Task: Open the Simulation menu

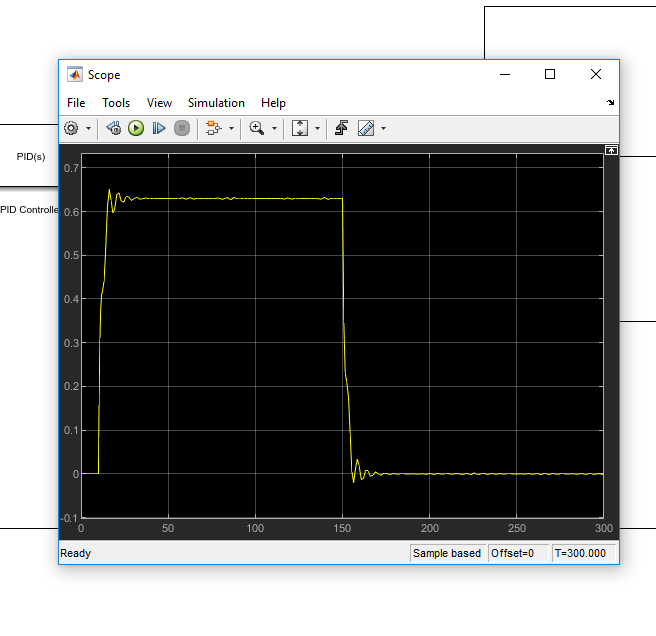Action: point(216,103)
